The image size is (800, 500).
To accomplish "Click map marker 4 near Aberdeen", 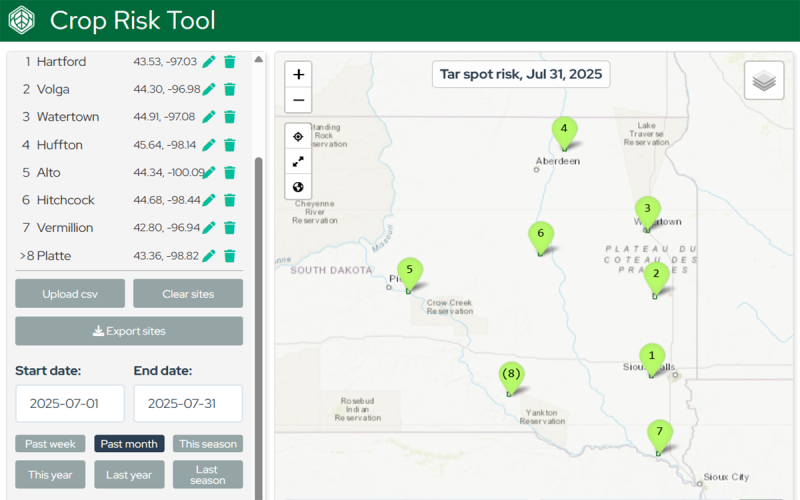I will [x=564, y=131].
